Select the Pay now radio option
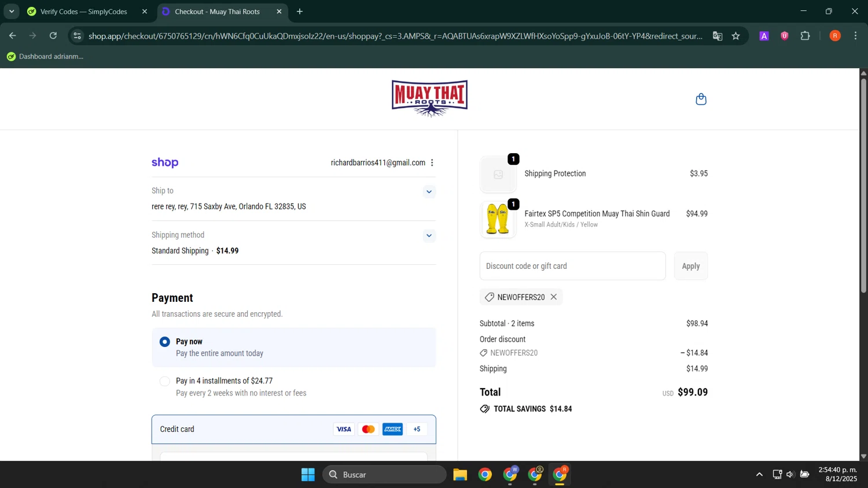 click(165, 342)
